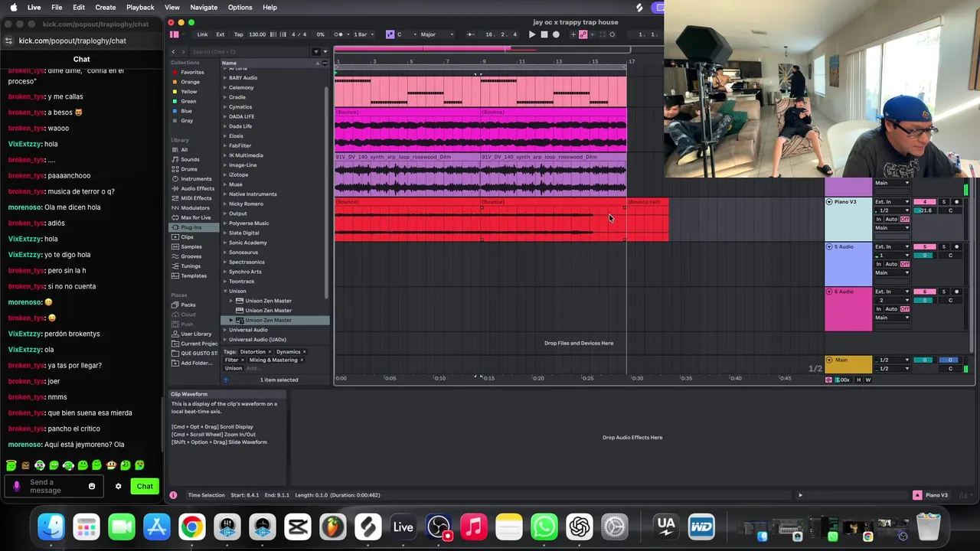This screenshot has height=551, width=980.
Task: Open FaceTime from the Dock
Action: 121,527
